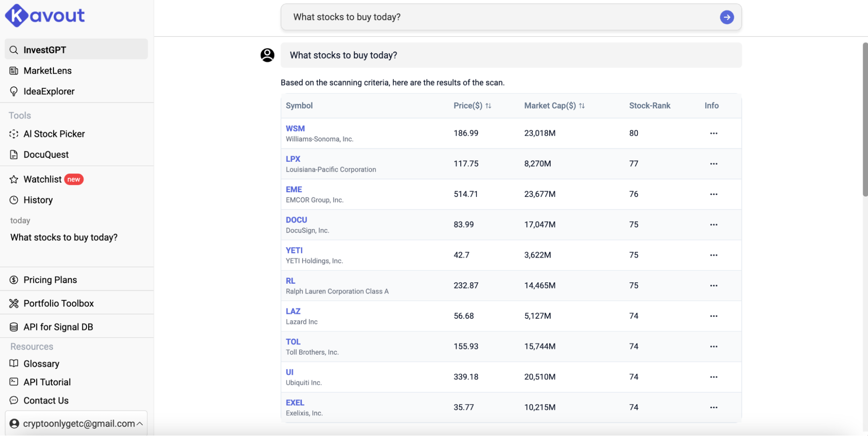Viewport: 868px width, 436px height.
Task: Open the info menu for LPX row
Action: 713,164
